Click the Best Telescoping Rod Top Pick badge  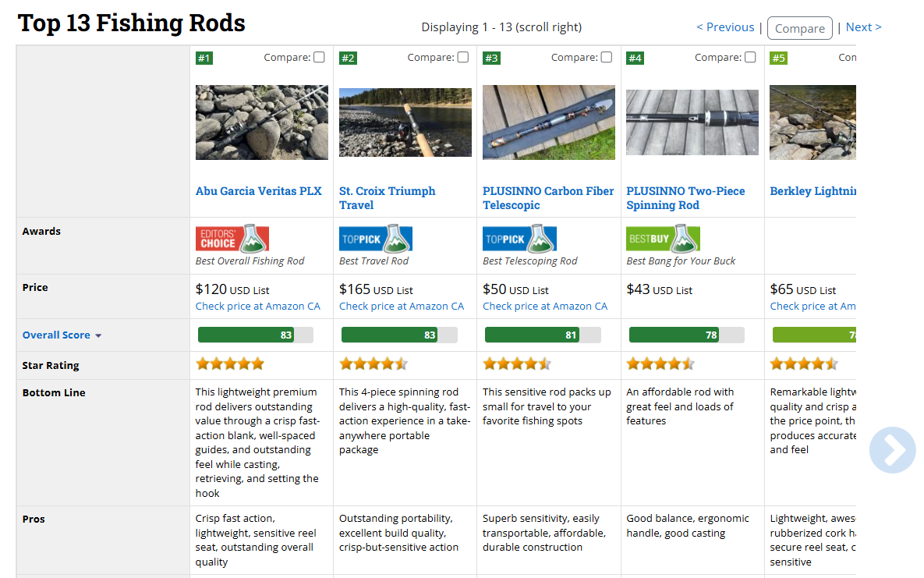click(x=519, y=239)
